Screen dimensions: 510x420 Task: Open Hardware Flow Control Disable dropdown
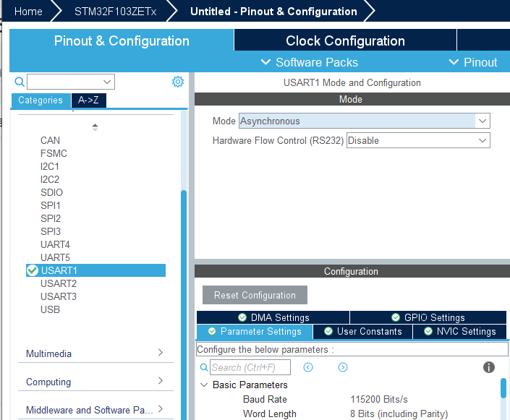[418, 140]
